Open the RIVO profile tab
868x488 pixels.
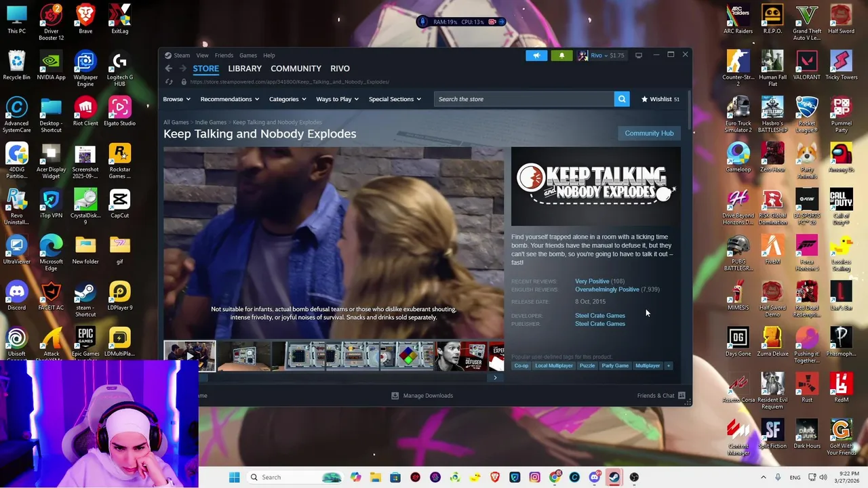click(x=340, y=68)
